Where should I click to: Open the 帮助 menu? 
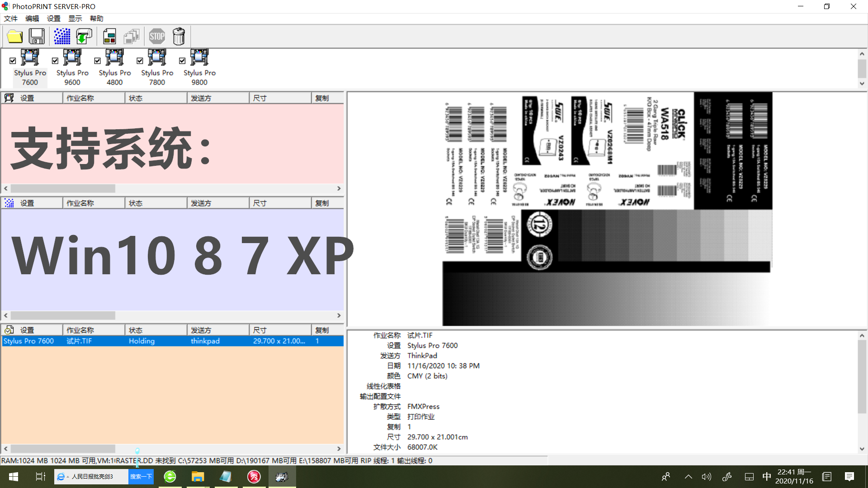[x=97, y=19]
